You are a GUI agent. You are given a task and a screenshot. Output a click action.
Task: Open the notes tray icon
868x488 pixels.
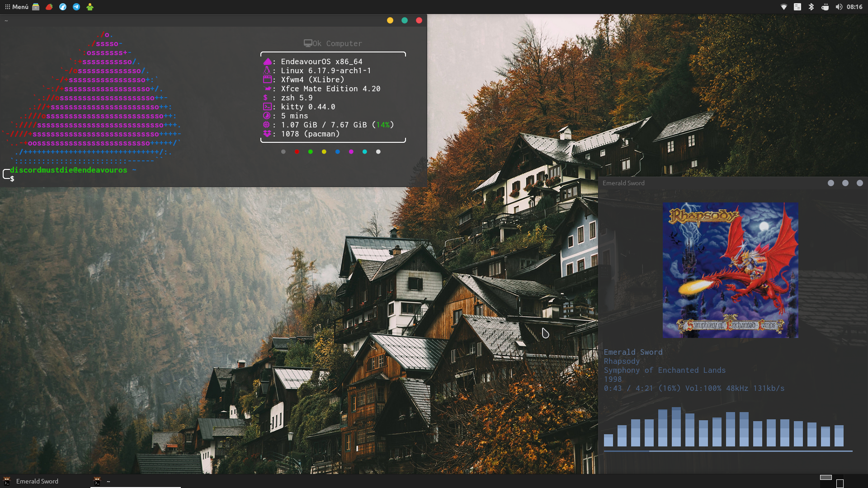pos(797,7)
